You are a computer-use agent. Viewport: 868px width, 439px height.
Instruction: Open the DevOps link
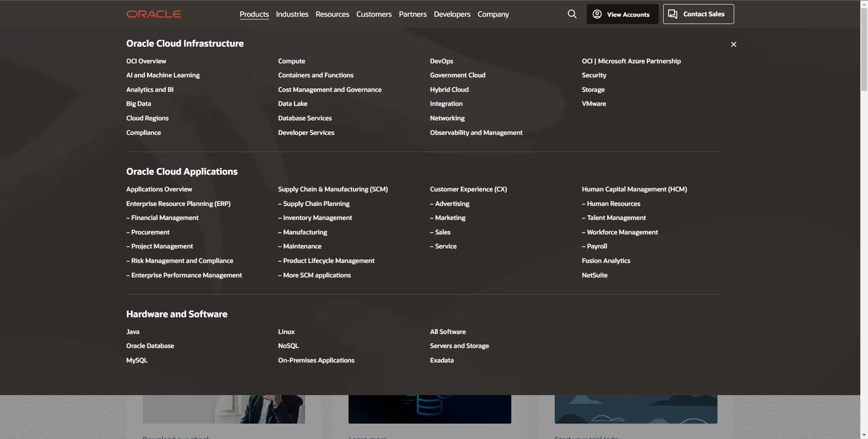point(441,61)
